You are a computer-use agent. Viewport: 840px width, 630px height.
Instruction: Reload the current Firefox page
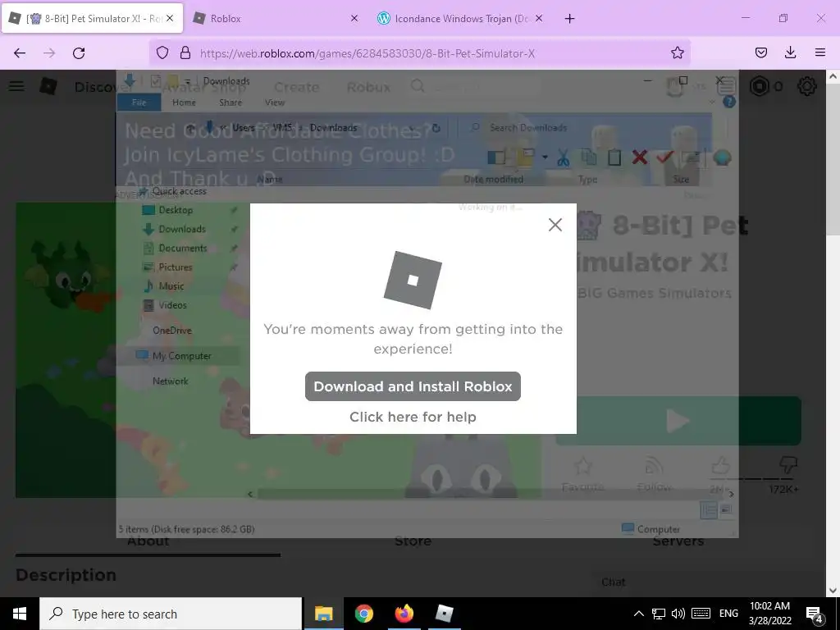[79, 52]
